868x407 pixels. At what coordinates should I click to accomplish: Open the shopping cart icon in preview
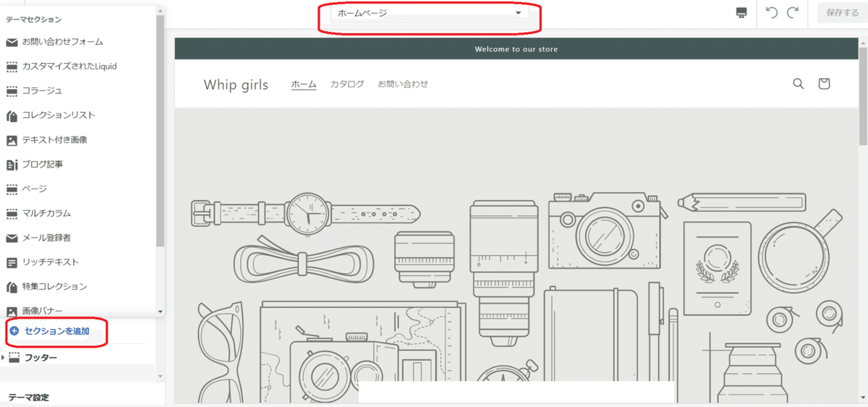(824, 84)
